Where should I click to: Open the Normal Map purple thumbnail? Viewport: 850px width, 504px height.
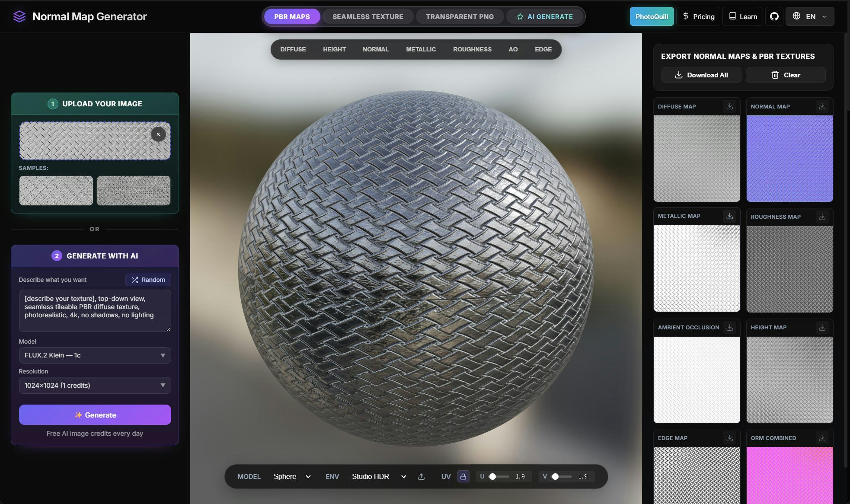coord(789,158)
